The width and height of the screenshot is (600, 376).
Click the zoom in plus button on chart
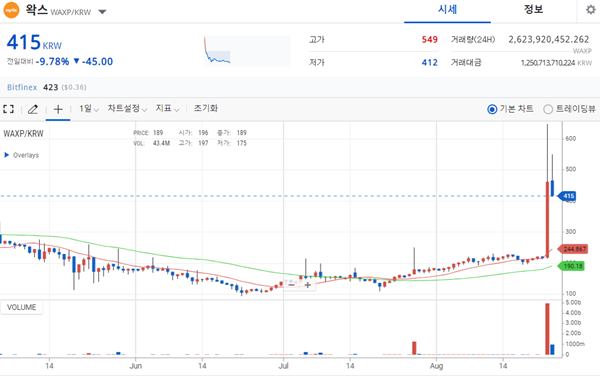308,285
